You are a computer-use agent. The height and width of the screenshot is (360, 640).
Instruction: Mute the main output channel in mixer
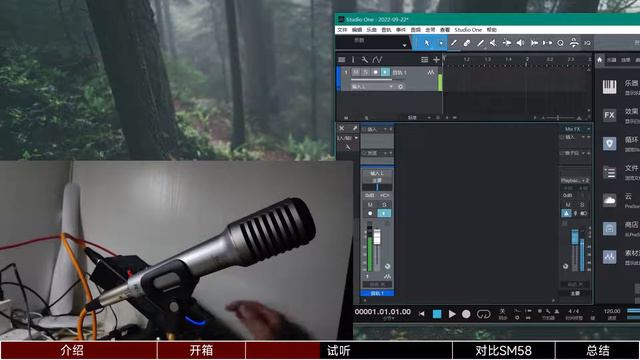click(568, 204)
